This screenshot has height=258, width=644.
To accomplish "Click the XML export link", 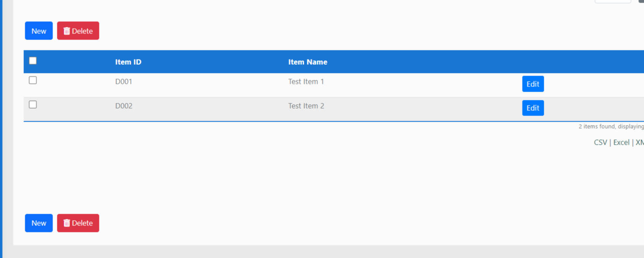I will (640, 142).
